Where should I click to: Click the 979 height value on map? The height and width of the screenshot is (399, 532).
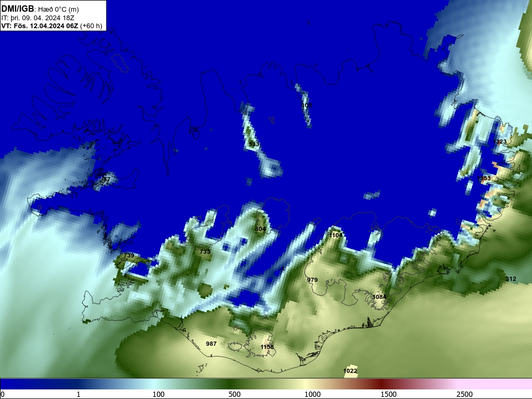click(x=312, y=280)
